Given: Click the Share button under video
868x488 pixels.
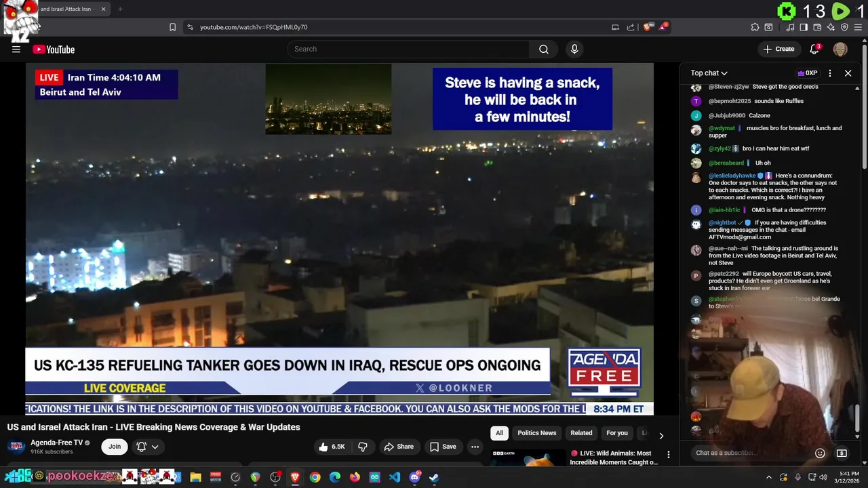Looking at the screenshot, I should tap(399, 447).
